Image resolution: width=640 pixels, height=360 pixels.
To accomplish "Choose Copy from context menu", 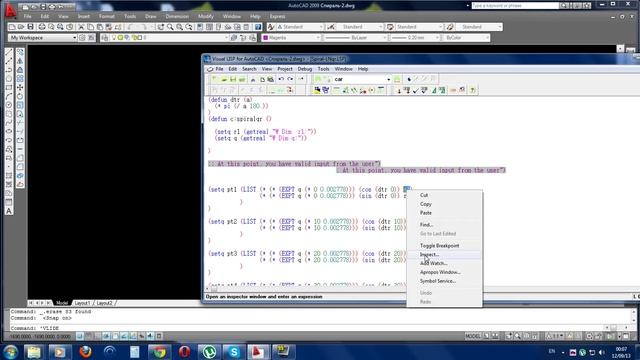I will click(426, 204).
